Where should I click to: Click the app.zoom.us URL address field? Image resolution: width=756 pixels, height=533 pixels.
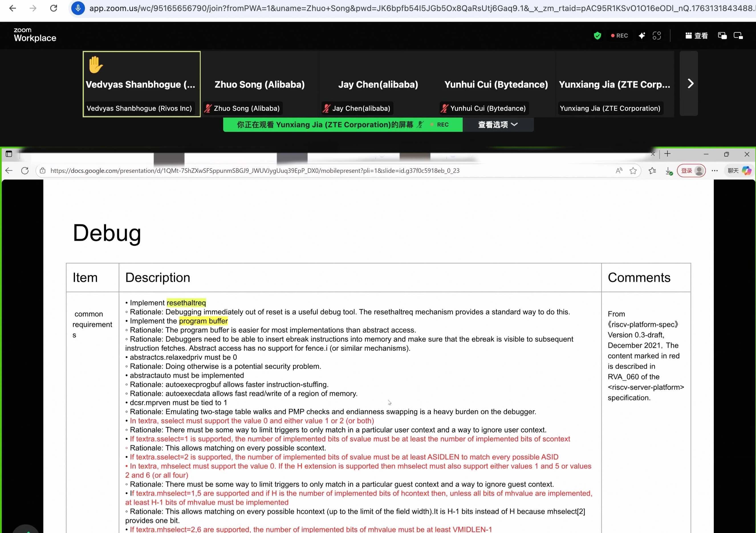click(395, 8)
